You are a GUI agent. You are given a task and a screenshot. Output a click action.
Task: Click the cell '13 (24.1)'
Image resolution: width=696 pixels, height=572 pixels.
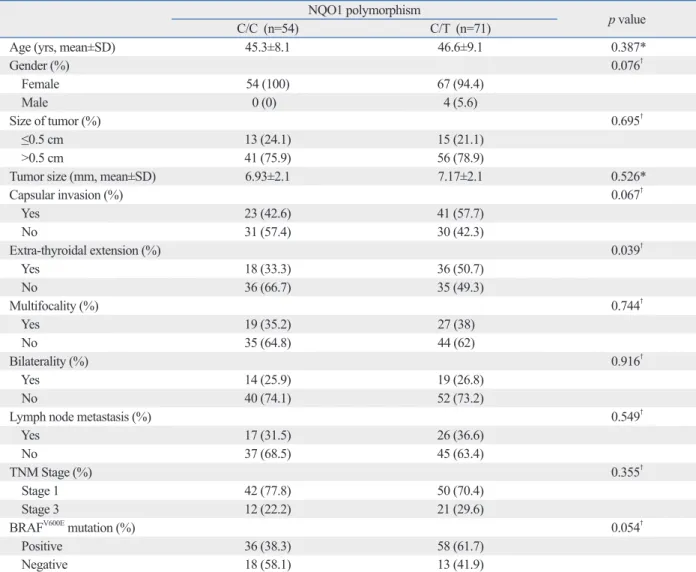tap(268, 140)
